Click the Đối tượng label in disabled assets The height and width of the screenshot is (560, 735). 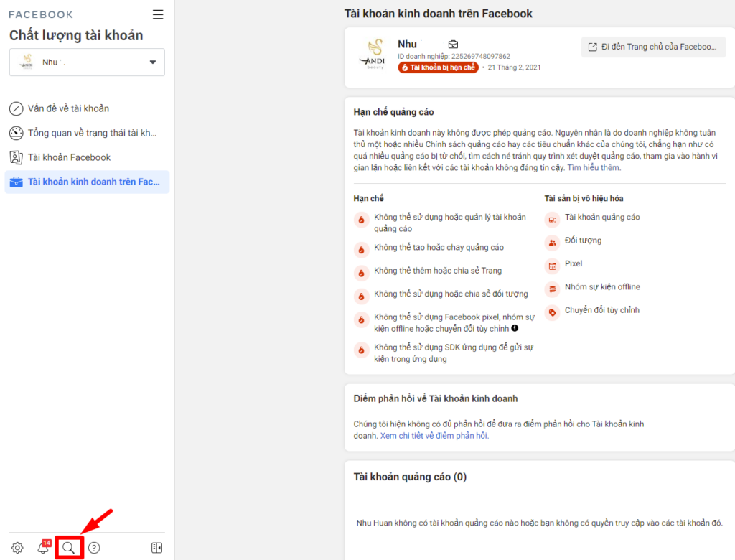[x=583, y=241]
